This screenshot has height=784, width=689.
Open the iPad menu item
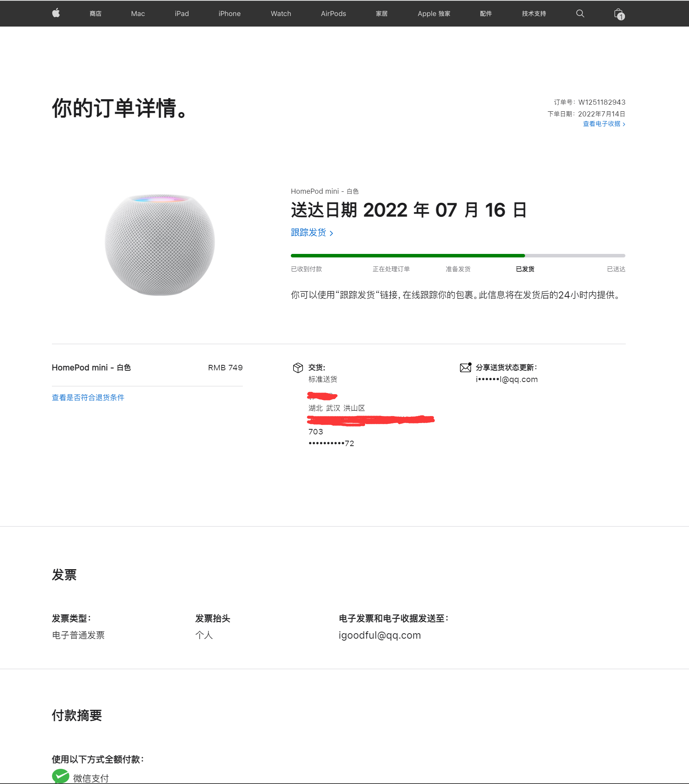click(x=182, y=14)
